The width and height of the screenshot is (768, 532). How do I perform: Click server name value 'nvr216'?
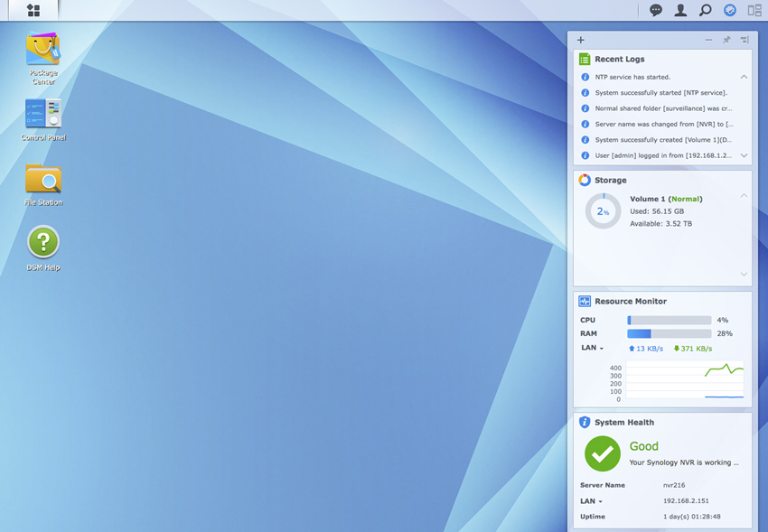click(x=674, y=486)
